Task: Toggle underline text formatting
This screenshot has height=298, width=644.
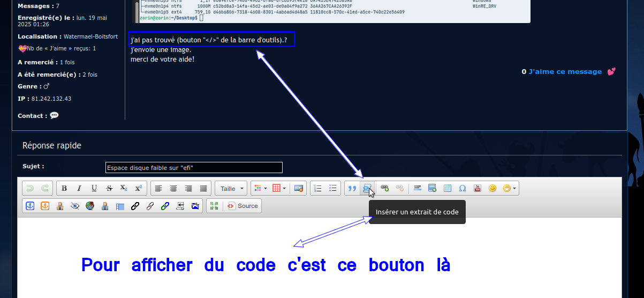Action: pos(94,189)
